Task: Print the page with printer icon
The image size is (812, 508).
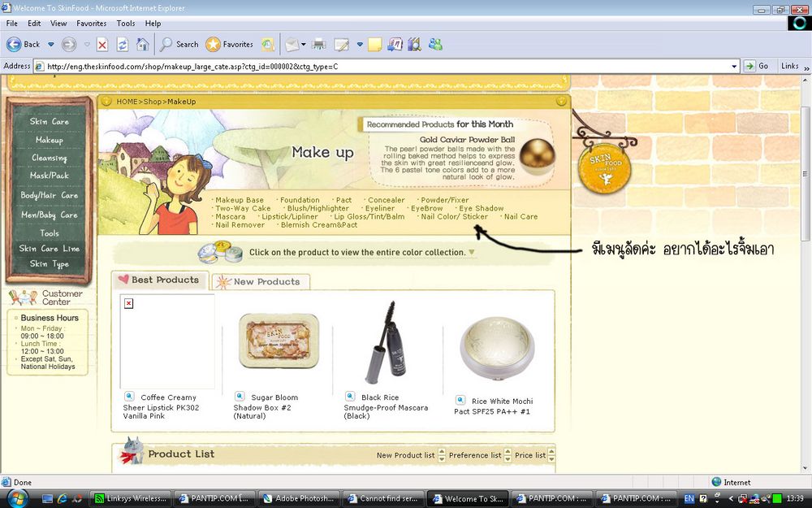Action: pos(319,45)
